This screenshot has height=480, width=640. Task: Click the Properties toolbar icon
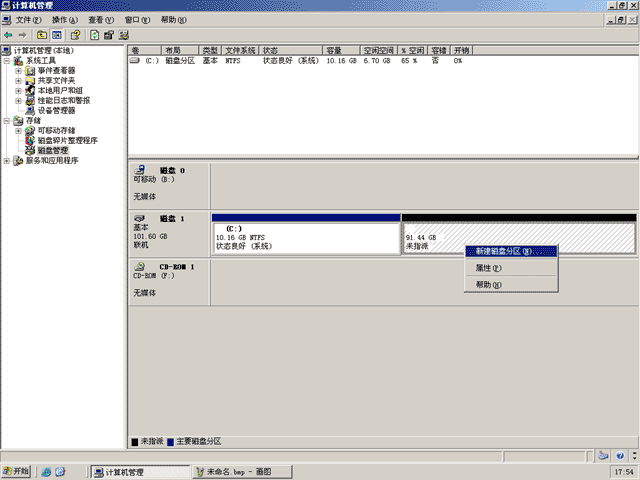pos(109,35)
